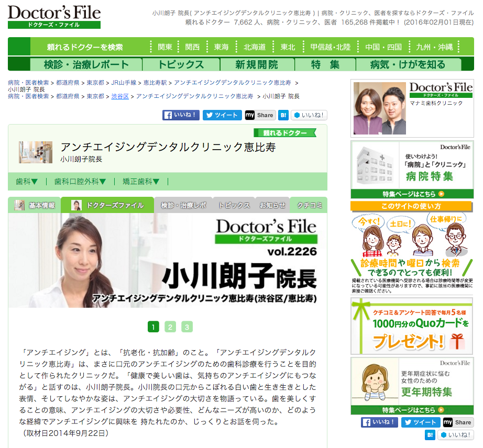The width and height of the screenshot is (483, 448).
Task: Click the my Share button in the sidebar bottom
Action: coord(458,422)
